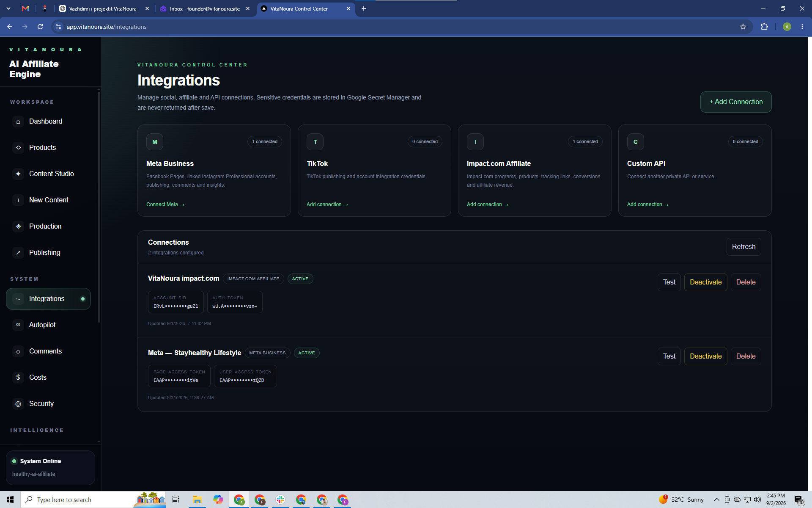
Task: Open New Content in sidebar
Action: pos(48,200)
